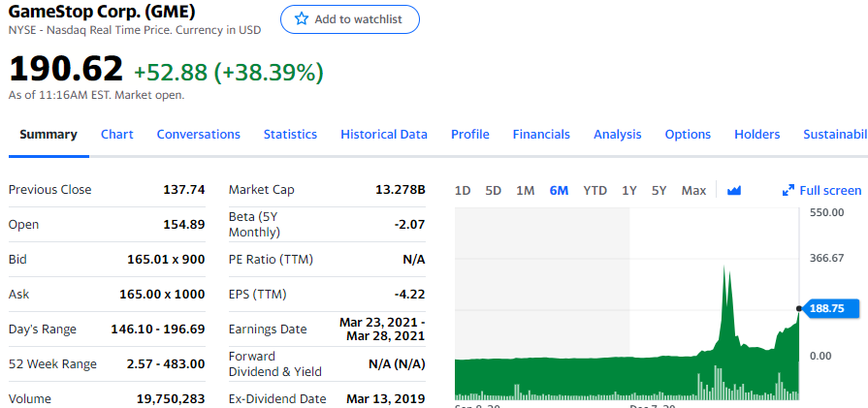Click the price spike peak in chart
The height and width of the screenshot is (408, 868).
click(x=723, y=267)
